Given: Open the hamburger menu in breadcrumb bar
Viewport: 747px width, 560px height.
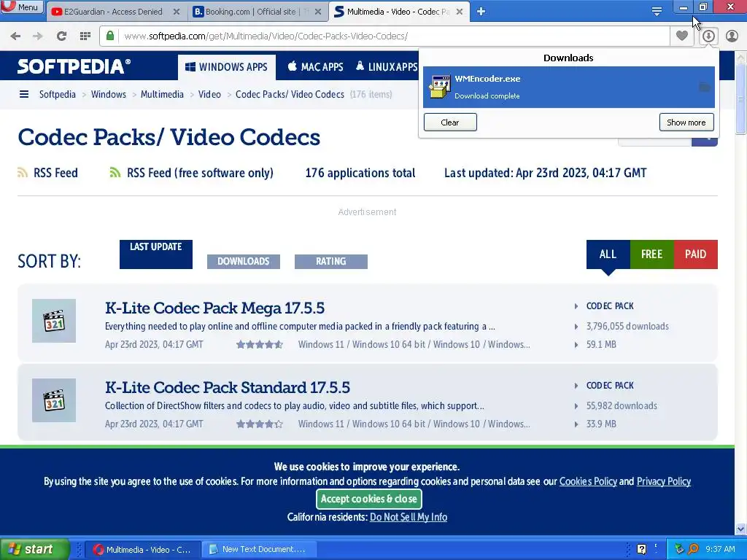Looking at the screenshot, I should click(24, 94).
